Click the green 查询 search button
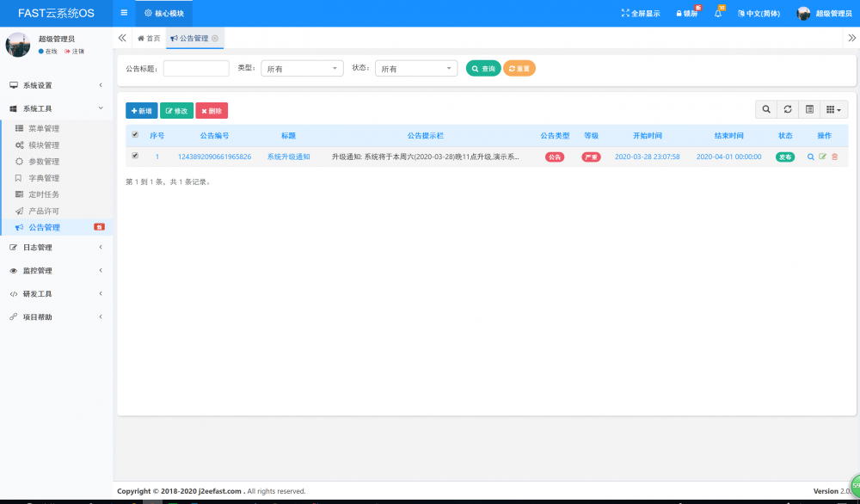Image resolution: width=860 pixels, height=504 pixels. pos(482,68)
